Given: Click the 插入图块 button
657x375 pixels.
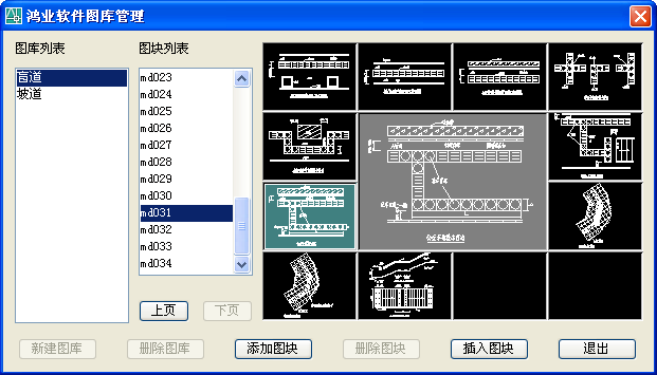Looking at the screenshot, I should pyautogui.click(x=489, y=349).
